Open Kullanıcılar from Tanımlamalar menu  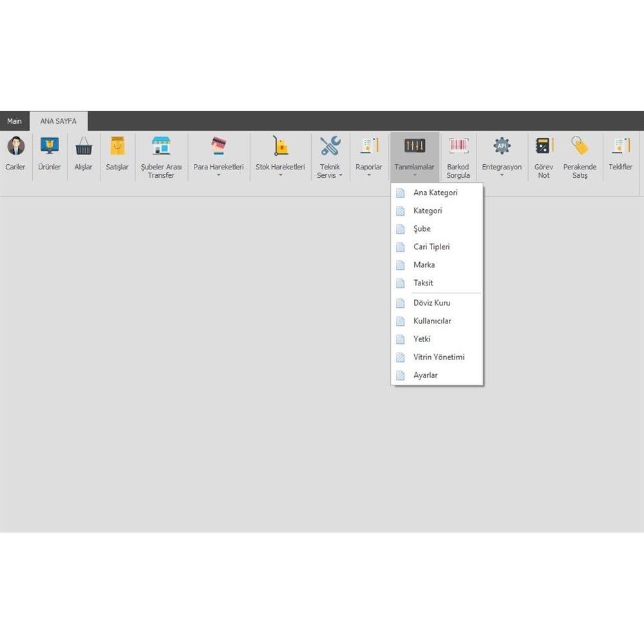coord(432,321)
